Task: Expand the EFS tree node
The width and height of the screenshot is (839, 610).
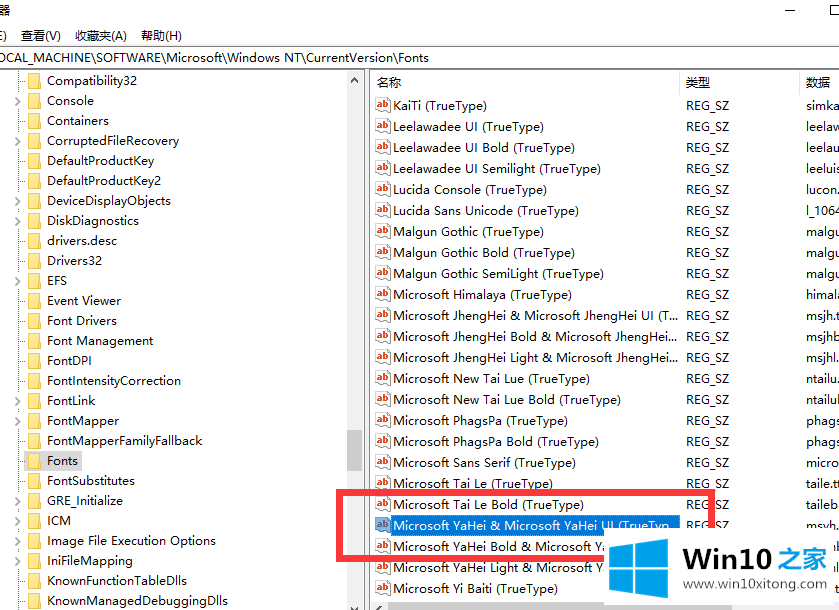Action: (x=17, y=281)
